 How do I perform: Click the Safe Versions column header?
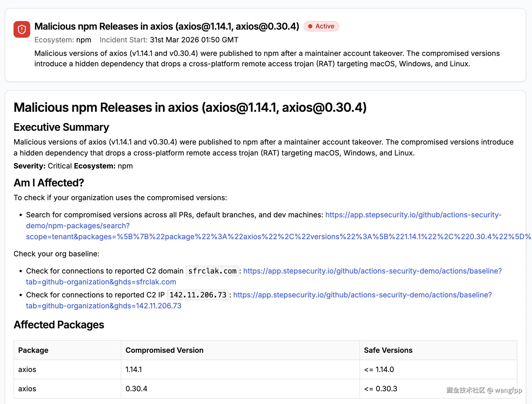tap(388, 350)
